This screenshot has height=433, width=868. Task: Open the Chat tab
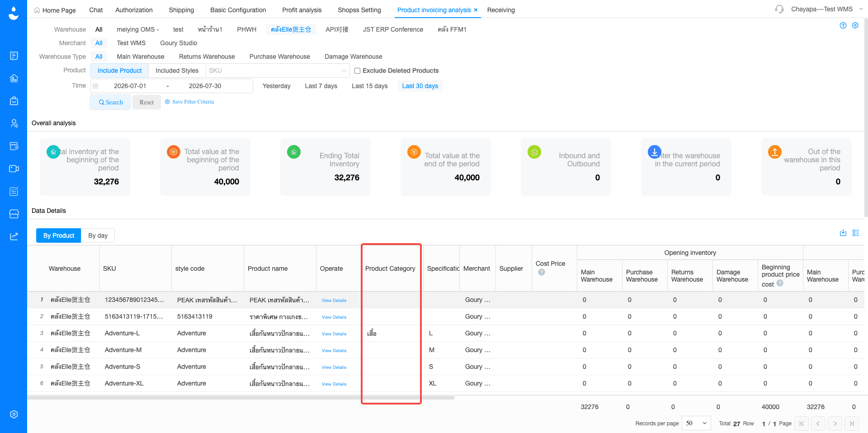(96, 10)
